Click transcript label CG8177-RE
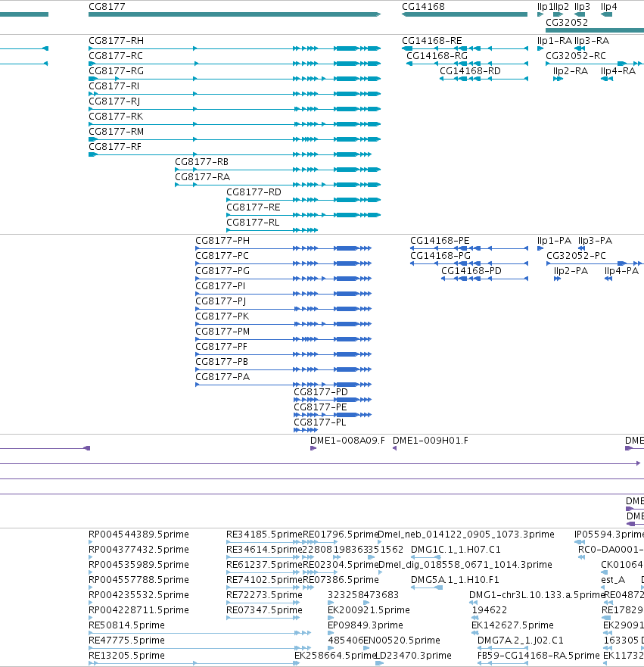The image size is (644, 667). [x=254, y=207]
